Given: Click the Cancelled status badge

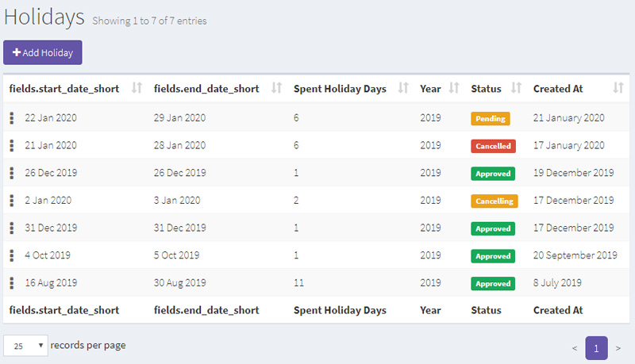Looking at the screenshot, I should (493, 146).
